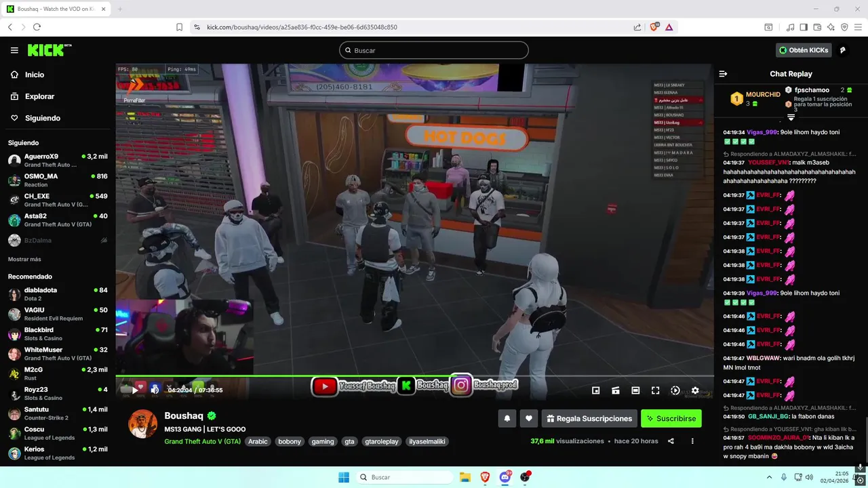
Task: Focus the Kick Buscar search field
Action: tap(434, 50)
